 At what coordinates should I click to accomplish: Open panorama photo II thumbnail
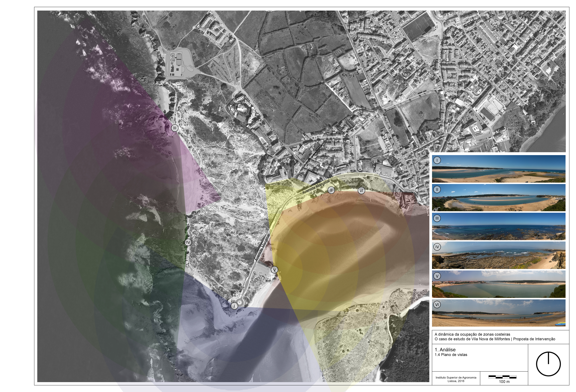point(499,198)
